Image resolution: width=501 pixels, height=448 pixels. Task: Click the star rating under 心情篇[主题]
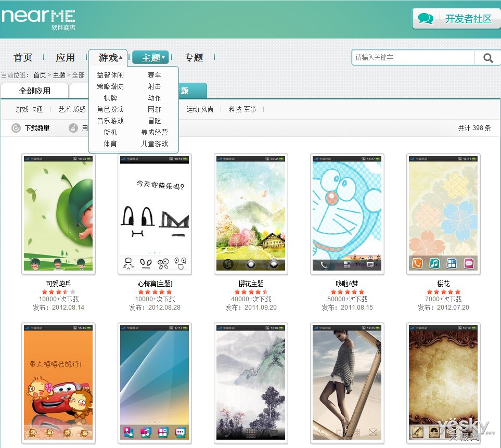(x=155, y=292)
